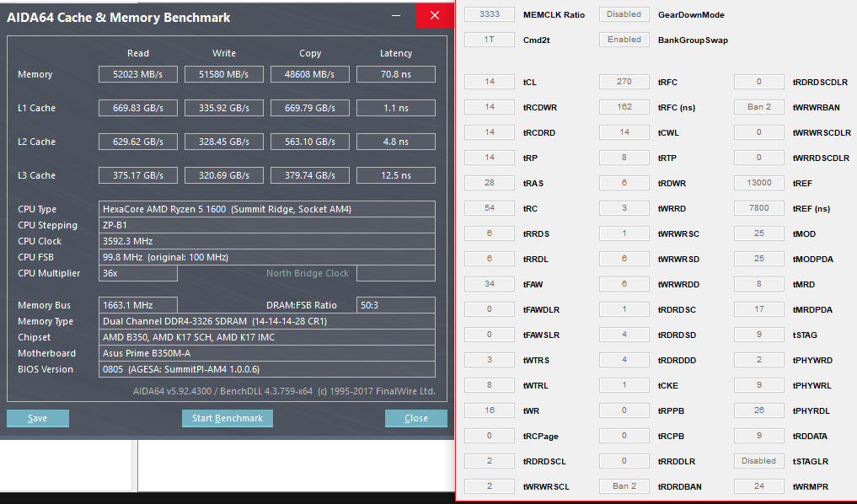Click the CPU Type field HexaCore AMD Ryzen
The image size is (857, 504).
point(267,209)
